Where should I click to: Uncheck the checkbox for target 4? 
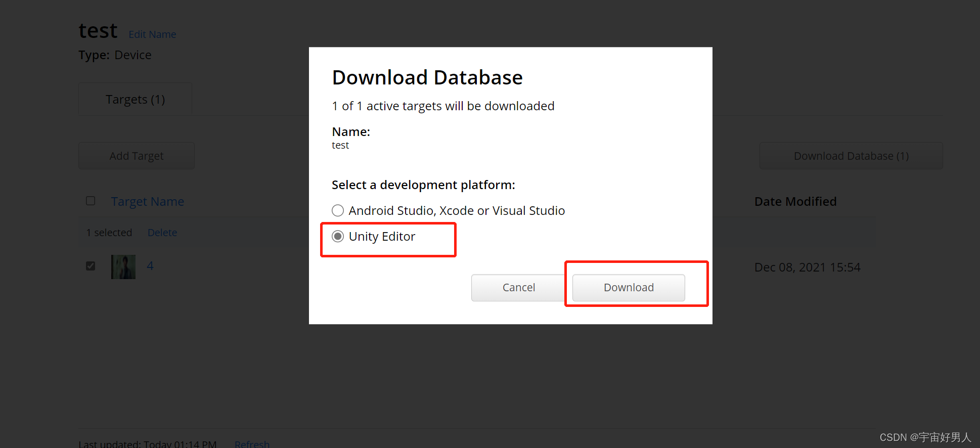(91, 266)
